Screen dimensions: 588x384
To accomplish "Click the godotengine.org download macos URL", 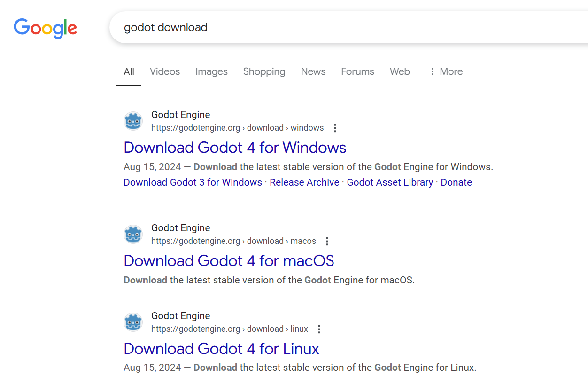I will pos(233,241).
